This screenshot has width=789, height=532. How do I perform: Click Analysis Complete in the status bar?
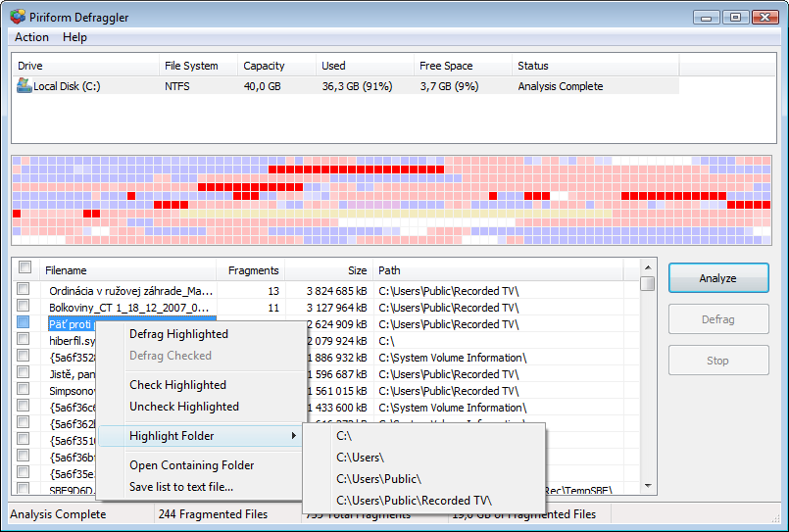point(58,514)
